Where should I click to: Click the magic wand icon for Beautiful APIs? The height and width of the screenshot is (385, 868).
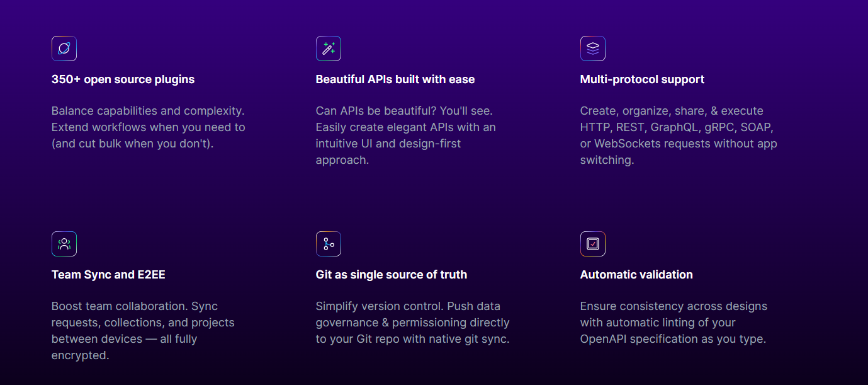click(329, 49)
